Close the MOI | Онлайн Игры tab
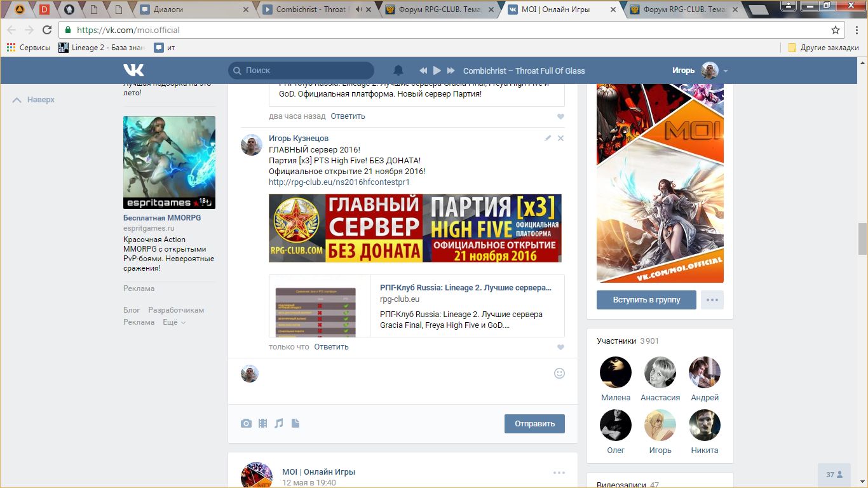This screenshot has width=868, height=488. point(613,10)
